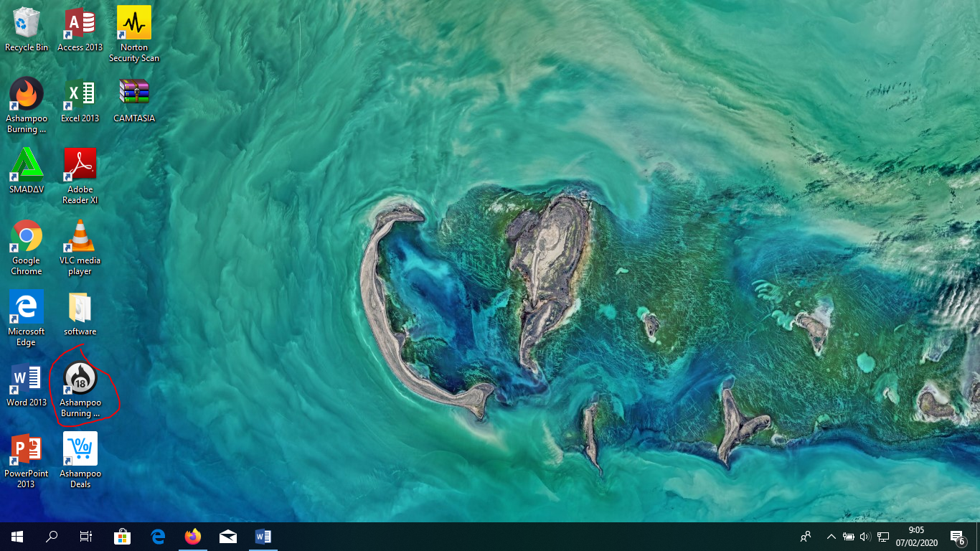Open the Windows Start menu

pos(17,537)
